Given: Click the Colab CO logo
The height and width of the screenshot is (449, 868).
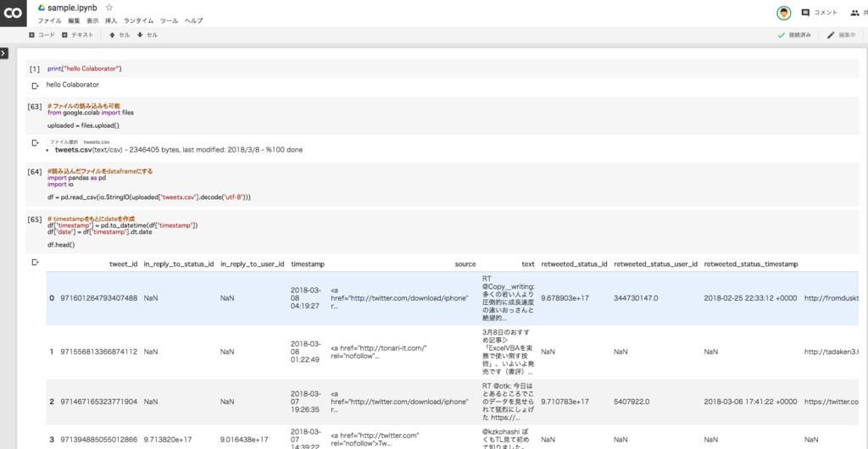Looking at the screenshot, I should point(12,13).
